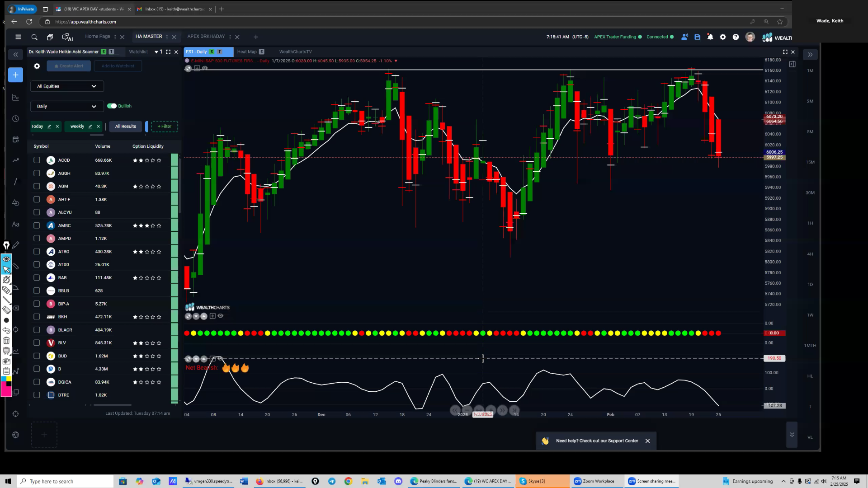Toggle the chart indicator visibility eye
Image resolution: width=868 pixels, height=488 pixels.
pyautogui.click(x=205, y=68)
